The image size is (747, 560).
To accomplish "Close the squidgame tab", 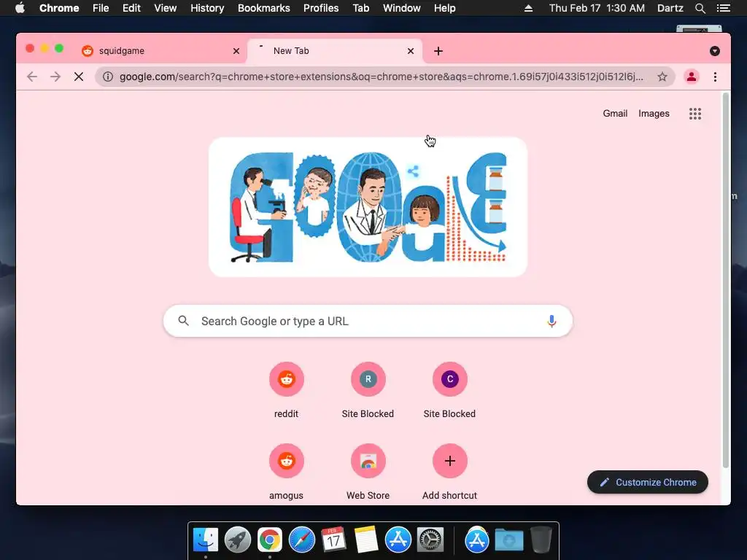I will point(236,51).
